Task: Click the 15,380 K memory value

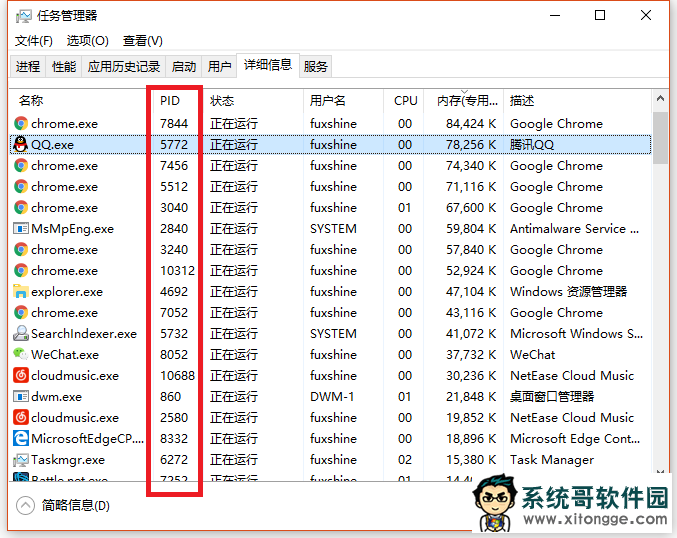Action: click(471, 459)
